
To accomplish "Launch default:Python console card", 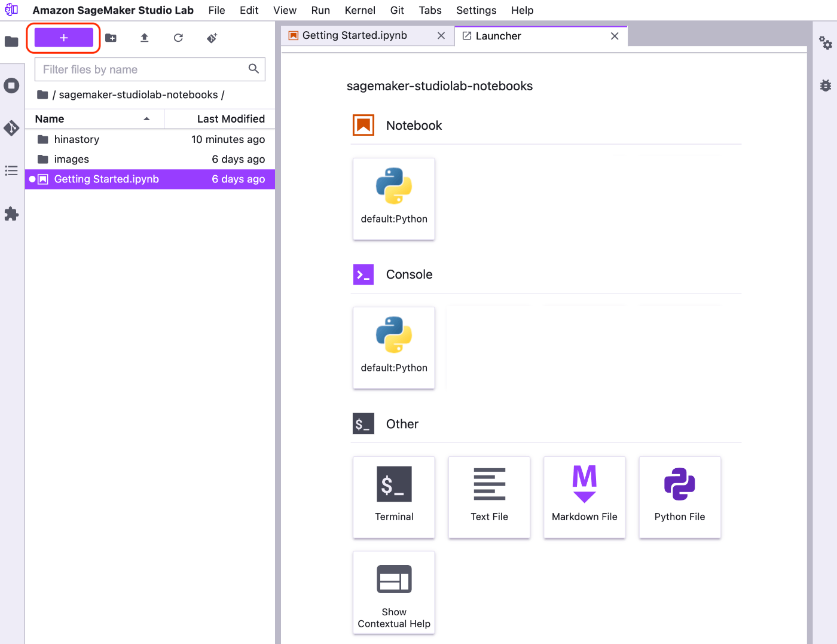I will (394, 348).
